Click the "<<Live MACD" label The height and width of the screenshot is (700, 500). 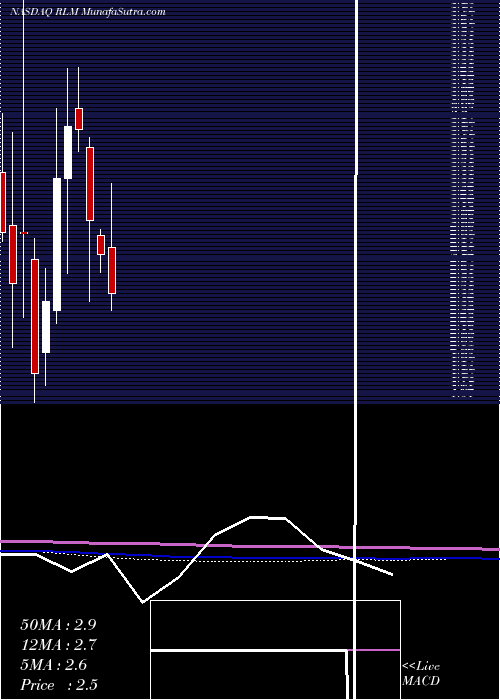point(421,674)
